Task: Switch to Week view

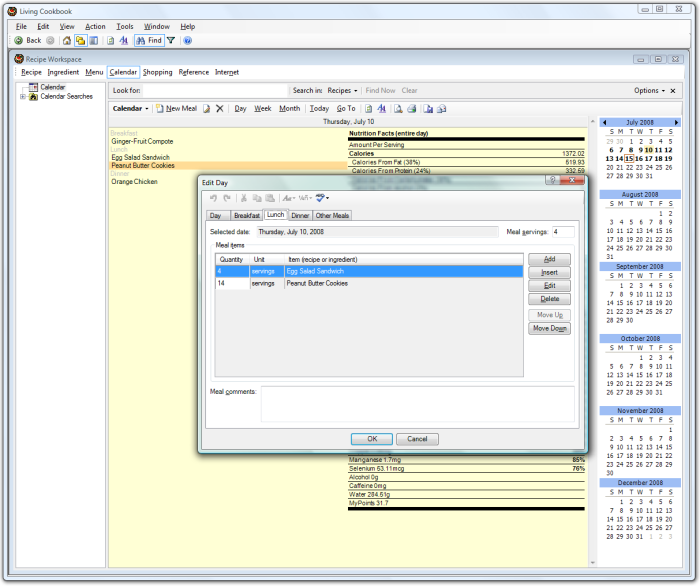Action: 262,108
